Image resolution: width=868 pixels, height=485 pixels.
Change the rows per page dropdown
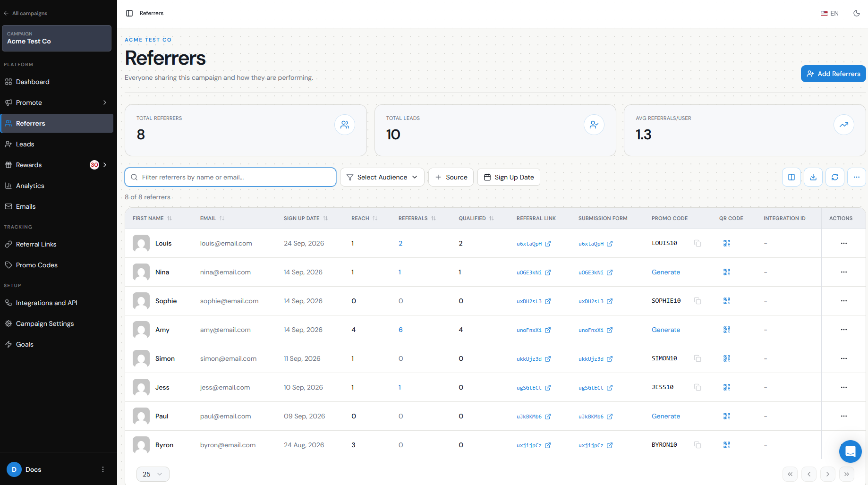point(153,474)
